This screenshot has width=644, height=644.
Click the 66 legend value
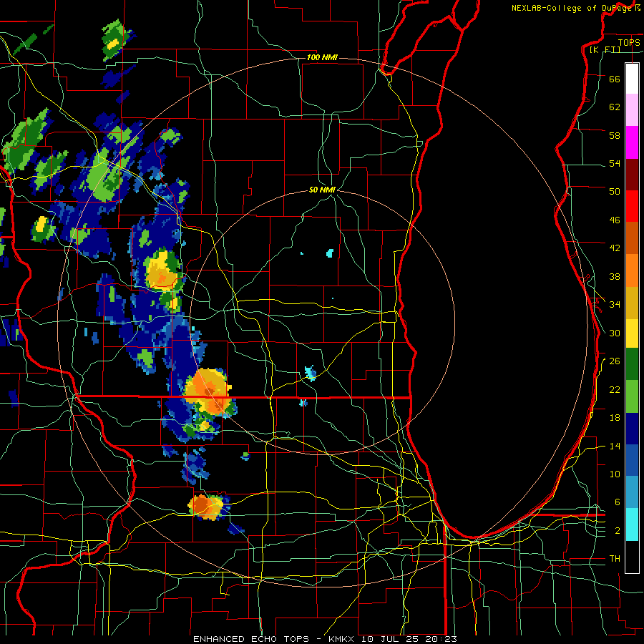pos(615,79)
